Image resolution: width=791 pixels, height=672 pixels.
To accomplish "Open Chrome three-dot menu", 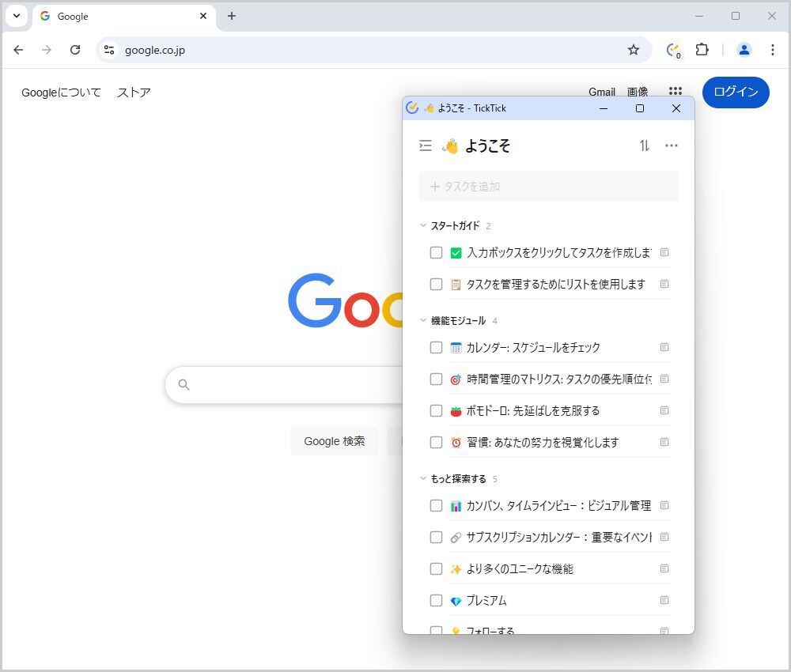I will [772, 49].
